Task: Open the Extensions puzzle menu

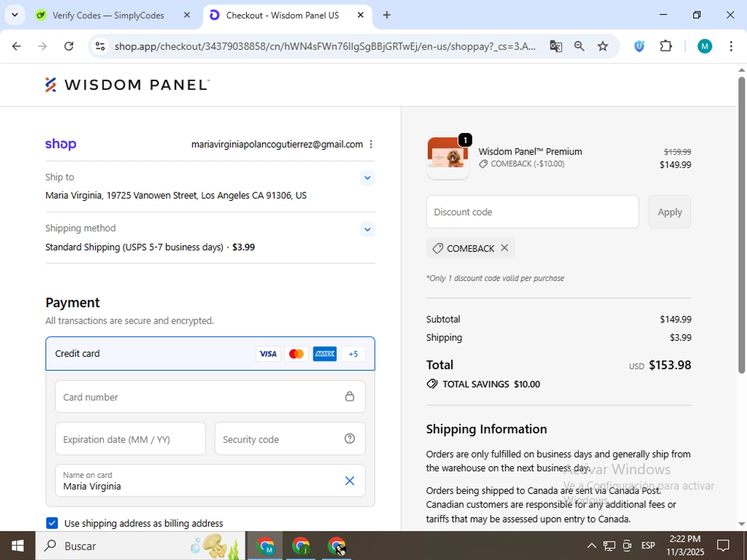Action: click(x=666, y=46)
